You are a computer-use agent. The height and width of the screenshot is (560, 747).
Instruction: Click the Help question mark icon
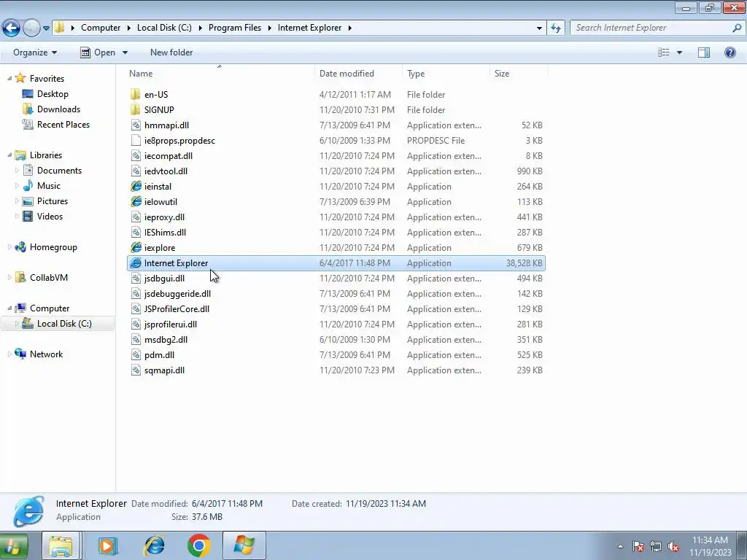729,52
